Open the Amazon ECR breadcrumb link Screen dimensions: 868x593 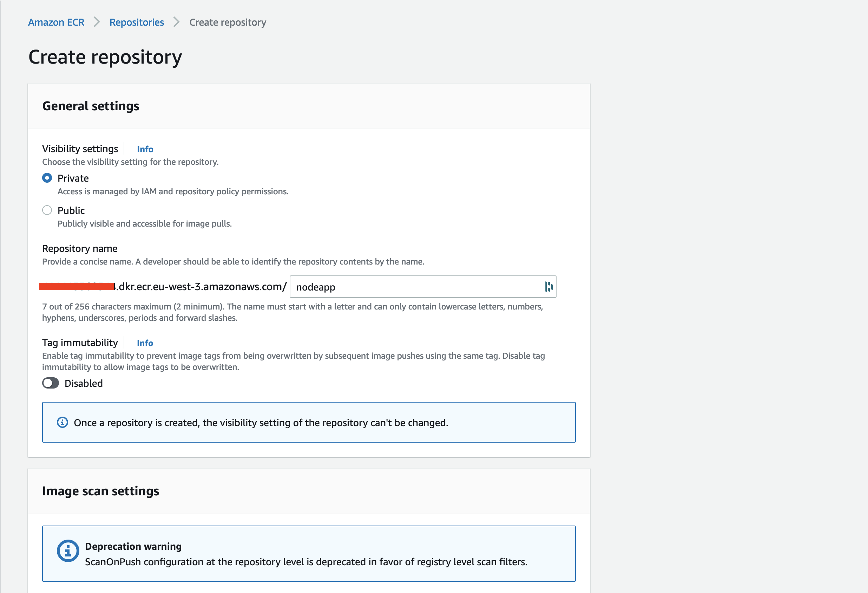tap(56, 22)
